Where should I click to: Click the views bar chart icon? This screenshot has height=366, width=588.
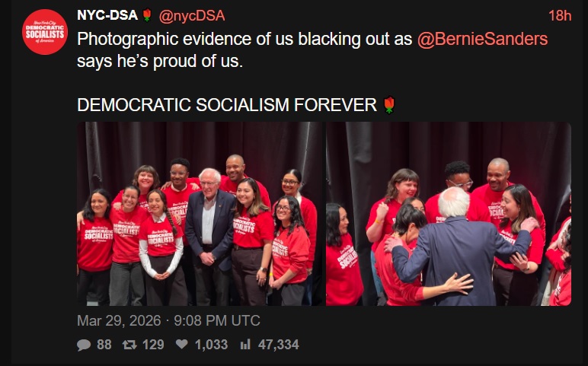pyautogui.click(x=245, y=345)
